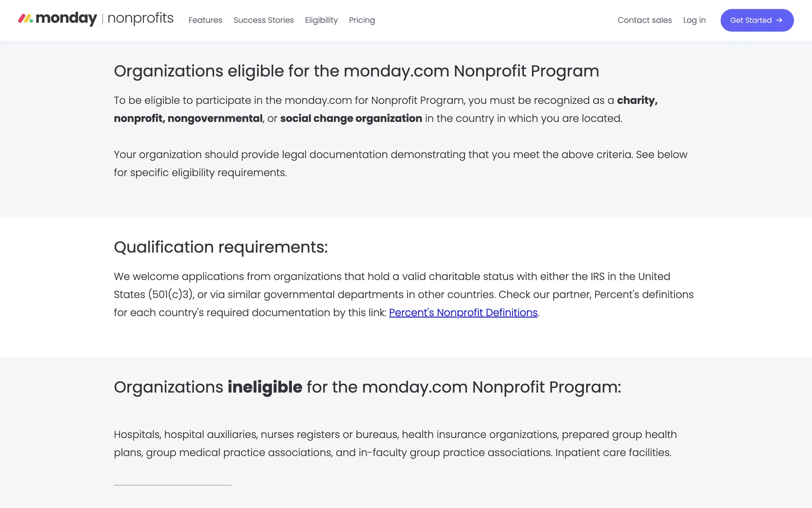This screenshot has width=812, height=508.
Task: Click the legal documentation paragraph
Action: point(400,163)
